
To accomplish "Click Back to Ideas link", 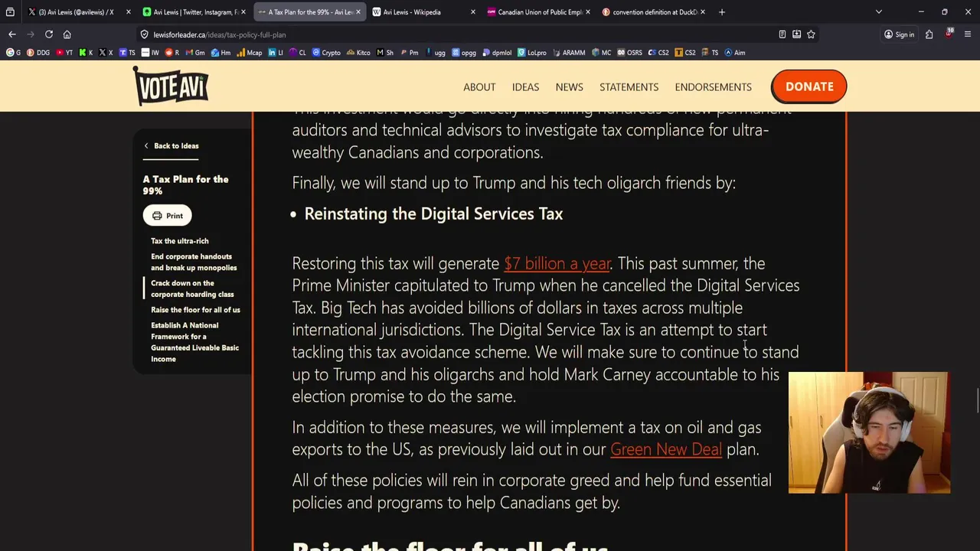I will click(x=171, y=146).
